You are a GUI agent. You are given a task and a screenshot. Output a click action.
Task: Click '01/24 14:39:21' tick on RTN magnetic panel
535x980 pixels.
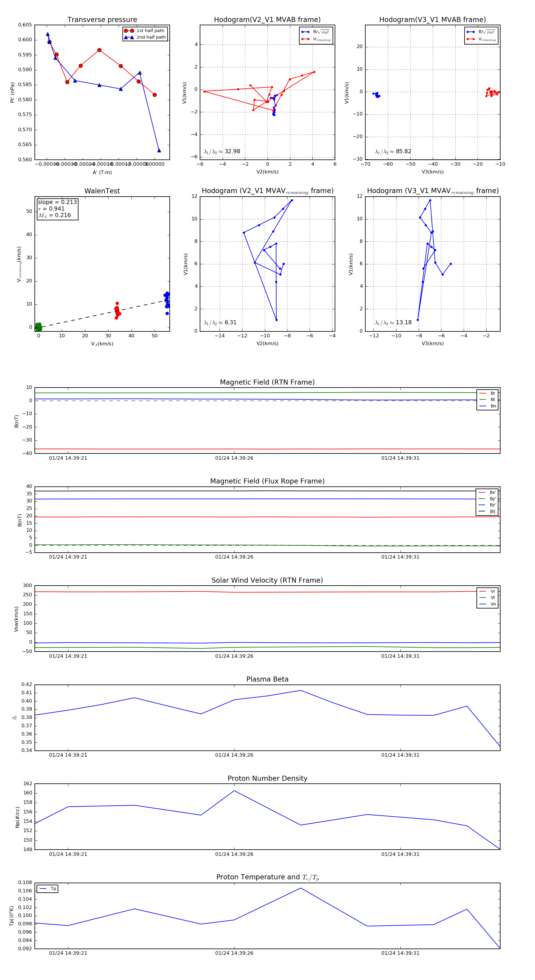coord(68,458)
